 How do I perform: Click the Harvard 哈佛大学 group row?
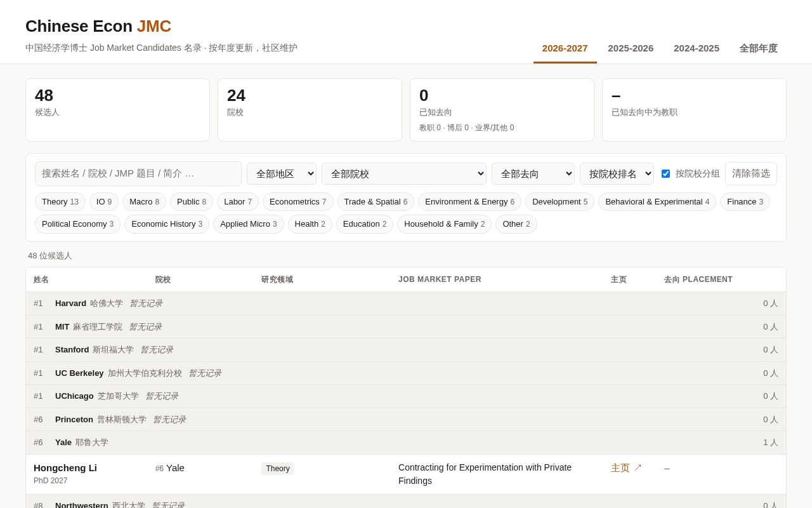[x=406, y=304]
